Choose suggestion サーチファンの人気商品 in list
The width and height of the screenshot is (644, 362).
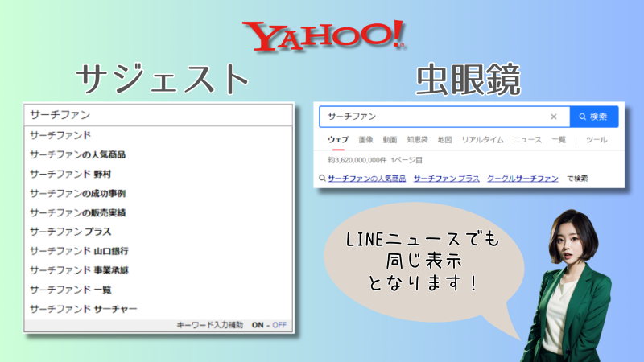tap(158, 154)
